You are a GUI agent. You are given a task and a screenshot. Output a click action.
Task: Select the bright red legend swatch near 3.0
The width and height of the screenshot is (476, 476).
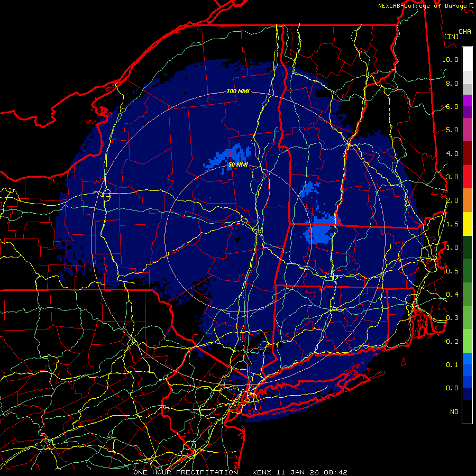(x=467, y=177)
